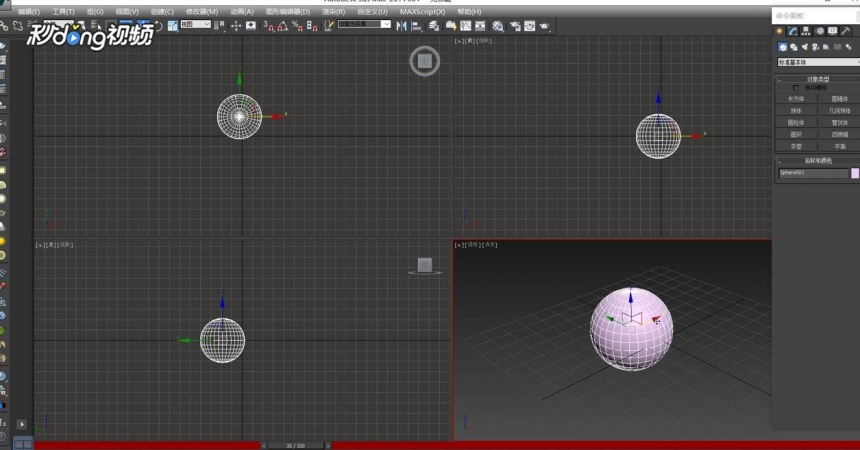Screen dimensions: 860x450
Task: Open the Views (视图) menu
Action: [127, 12]
